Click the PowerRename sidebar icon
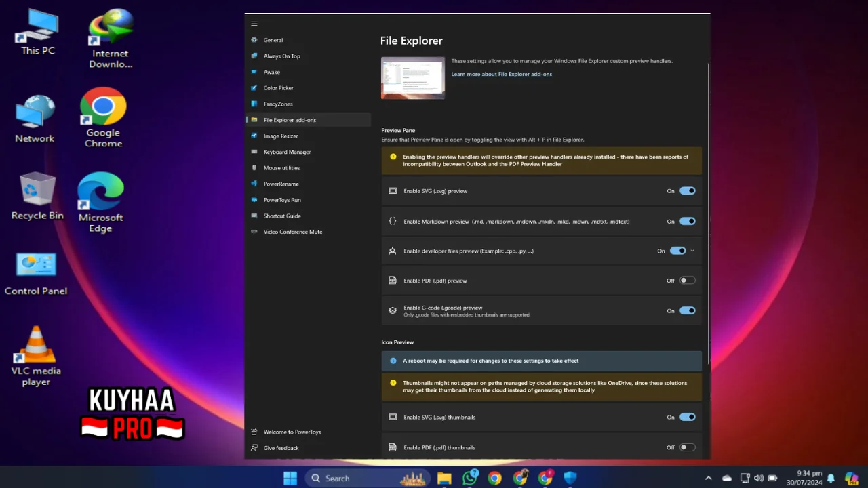 point(254,184)
